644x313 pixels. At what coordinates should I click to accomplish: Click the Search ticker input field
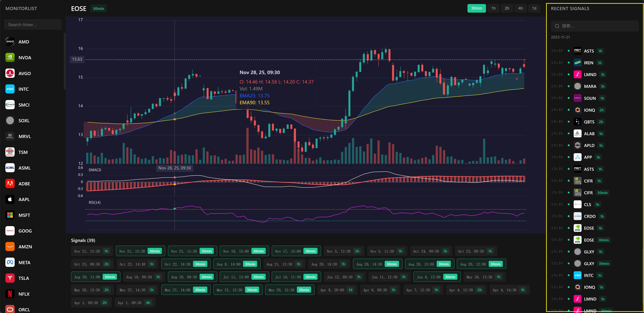[33, 25]
